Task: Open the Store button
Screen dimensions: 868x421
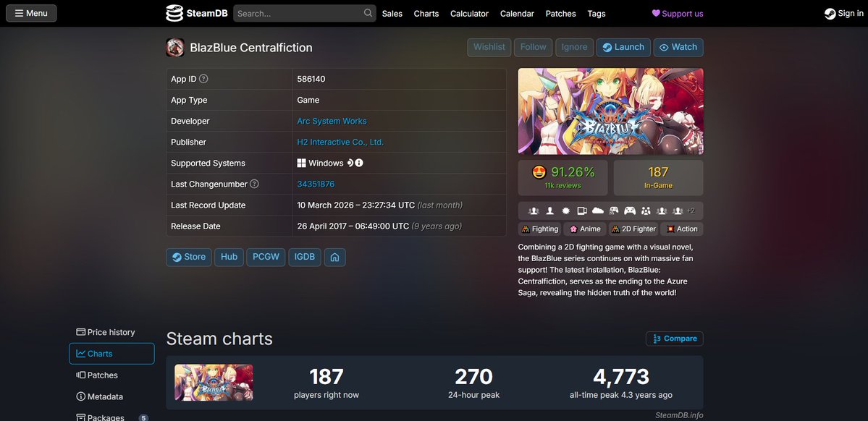Action: point(189,258)
